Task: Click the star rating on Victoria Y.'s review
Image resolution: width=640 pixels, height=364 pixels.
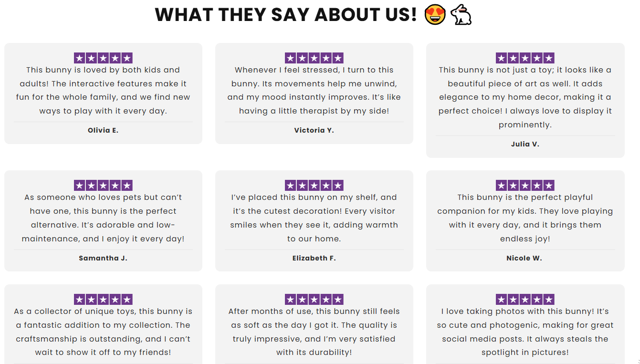Action: click(x=314, y=58)
